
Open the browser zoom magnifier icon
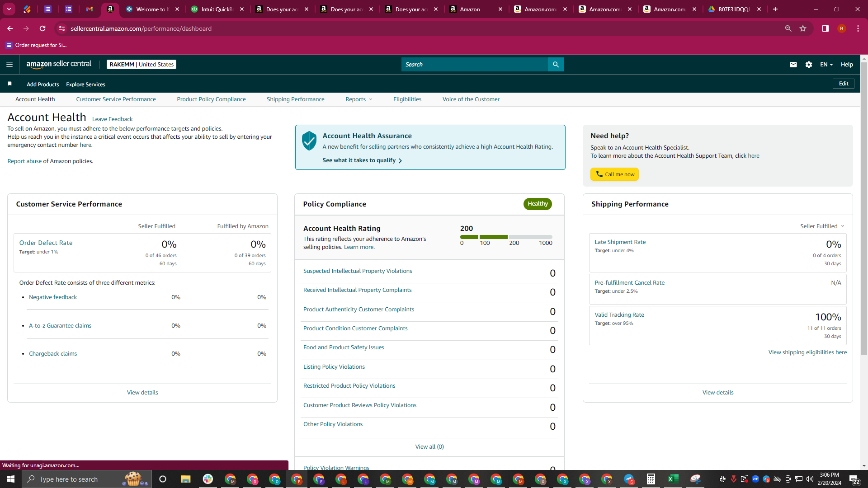(788, 28)
